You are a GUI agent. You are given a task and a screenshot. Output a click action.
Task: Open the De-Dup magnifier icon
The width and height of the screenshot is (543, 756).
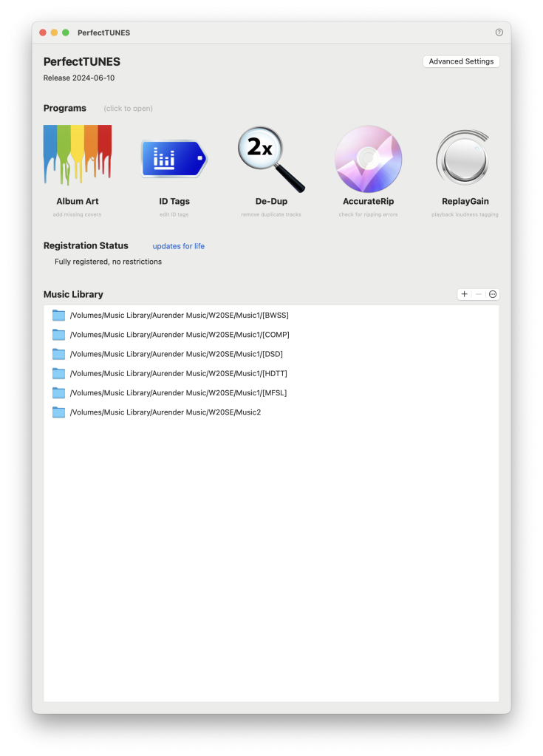270,159
